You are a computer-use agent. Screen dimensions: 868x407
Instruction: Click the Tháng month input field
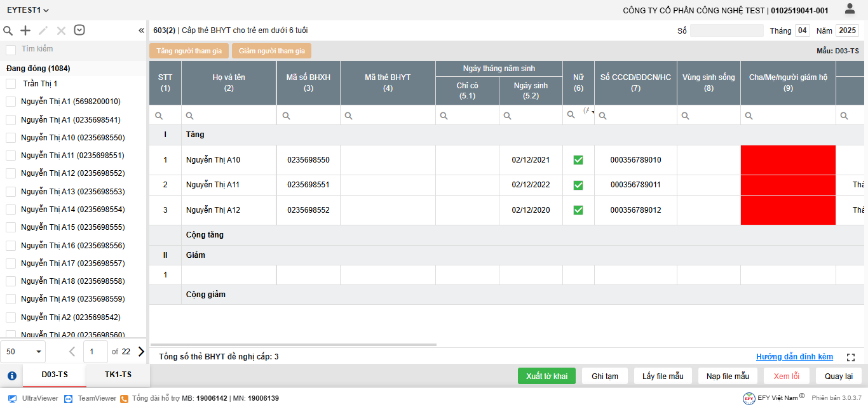[803, 30]
